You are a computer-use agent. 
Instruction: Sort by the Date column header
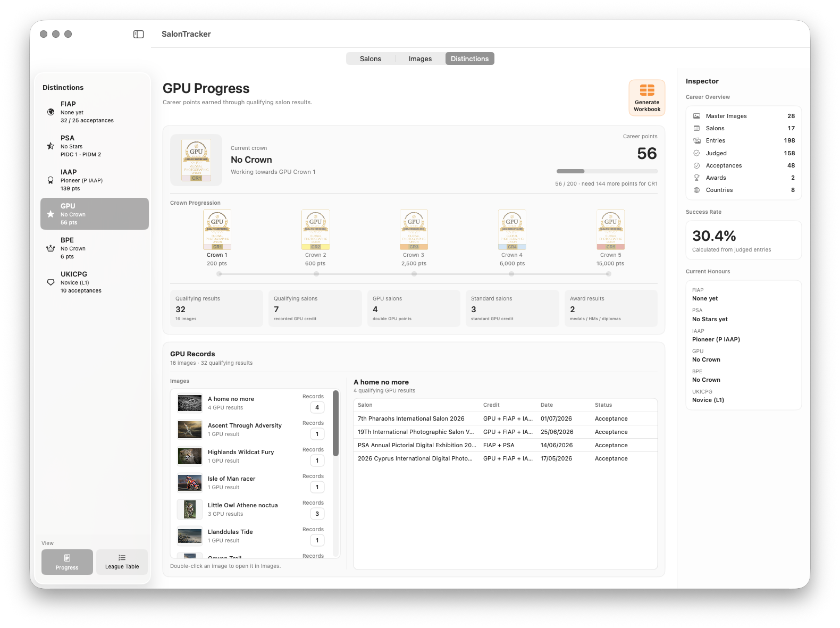coord(547,405)
